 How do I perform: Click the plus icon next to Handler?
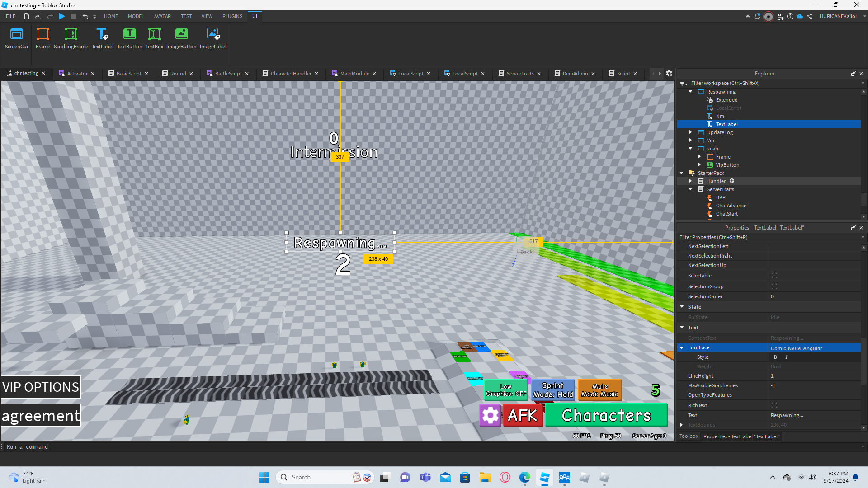732,181
